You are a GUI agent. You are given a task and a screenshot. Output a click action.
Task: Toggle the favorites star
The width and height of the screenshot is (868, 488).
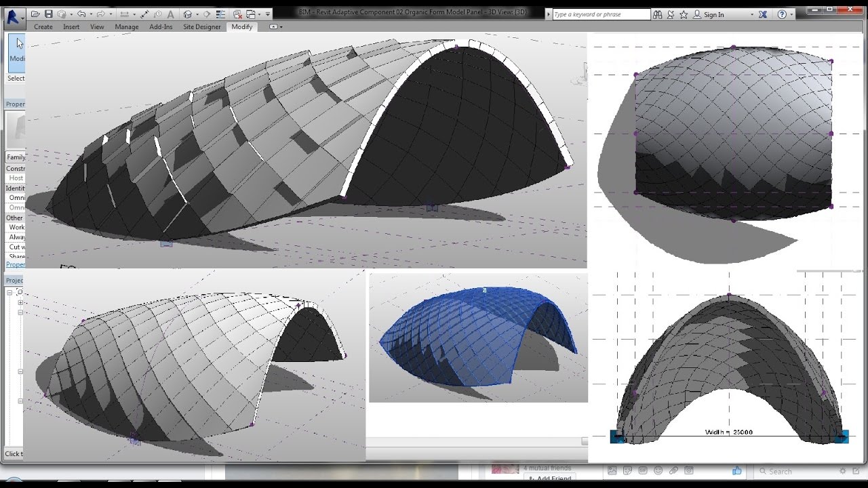click(x=684, y=14)
